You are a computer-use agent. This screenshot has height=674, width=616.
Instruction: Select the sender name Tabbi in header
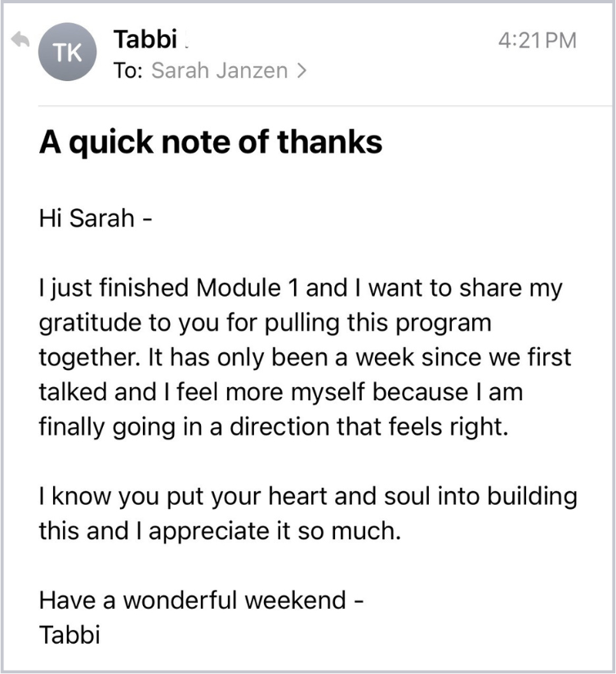click(141, 39)
